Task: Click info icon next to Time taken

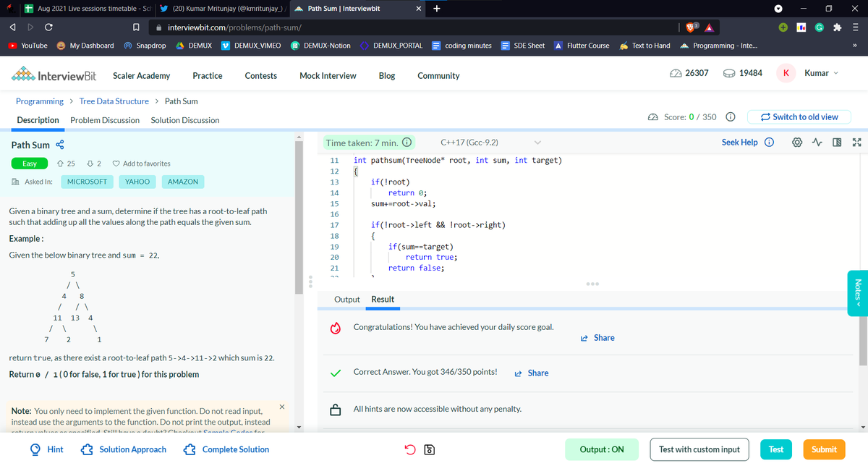Action: [407, 143]
